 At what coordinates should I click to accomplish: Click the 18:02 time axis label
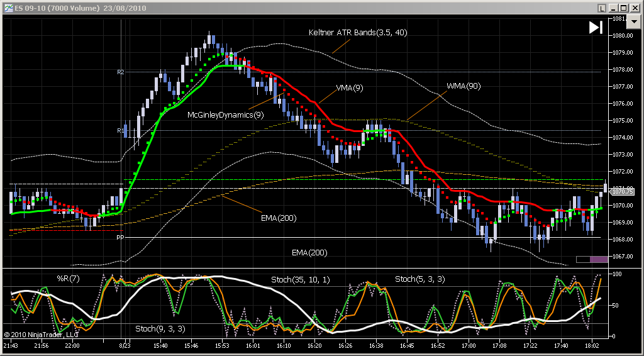(592, 346)
